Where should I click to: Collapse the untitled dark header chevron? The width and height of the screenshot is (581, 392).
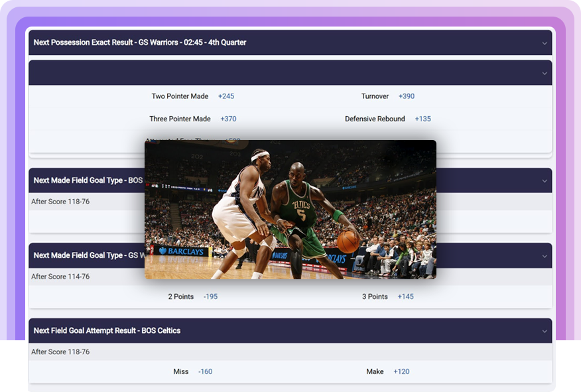(x=545, y=73)
